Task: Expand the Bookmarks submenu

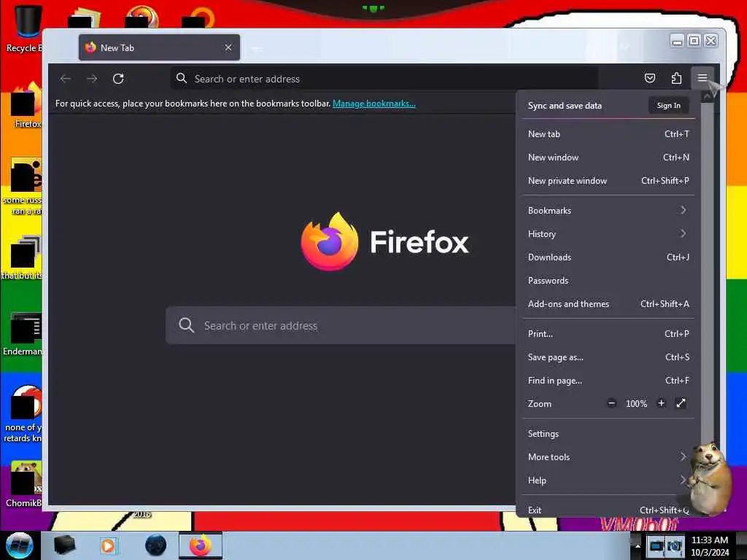Action: click(608, 211)
